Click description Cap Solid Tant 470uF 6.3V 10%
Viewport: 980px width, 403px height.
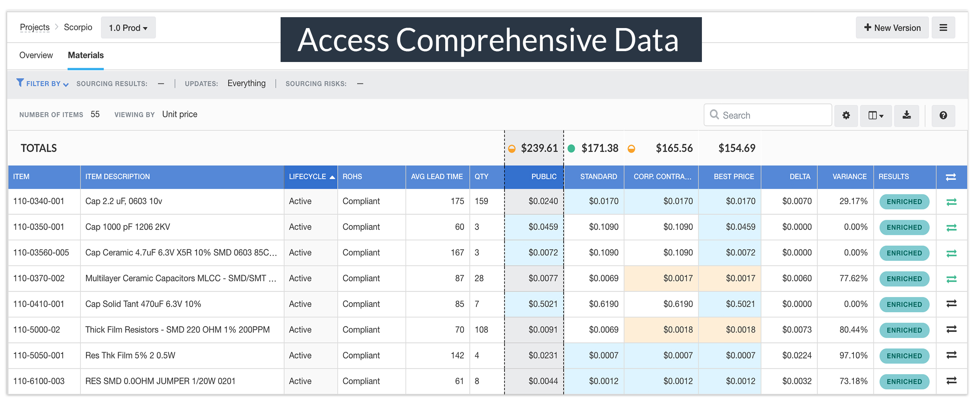pyautogui.click(x=143, y=304)
